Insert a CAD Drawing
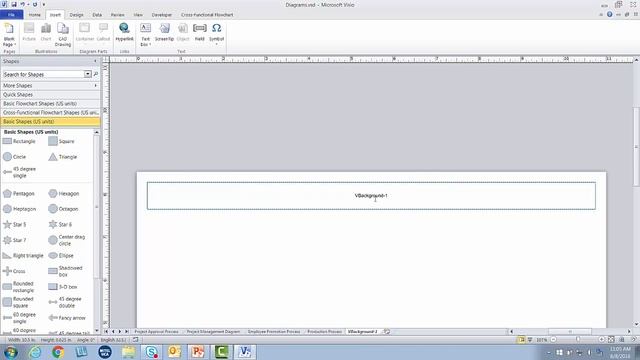640x360 pixels. coord(63,35)
